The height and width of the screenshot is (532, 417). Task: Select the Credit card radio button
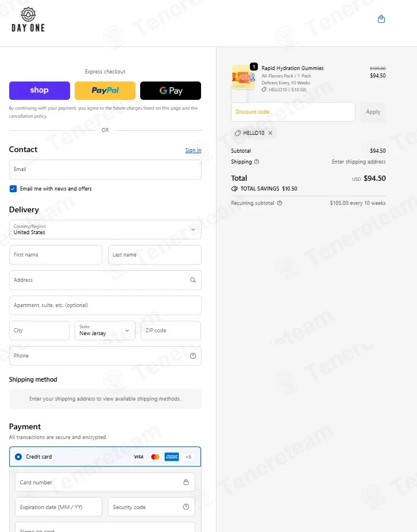click(18, 457)
